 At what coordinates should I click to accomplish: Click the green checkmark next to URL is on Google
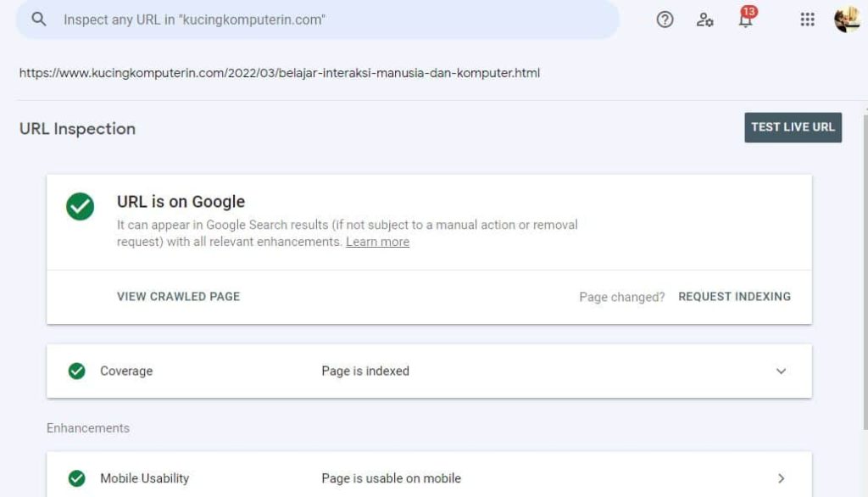(x=79, y=205)
